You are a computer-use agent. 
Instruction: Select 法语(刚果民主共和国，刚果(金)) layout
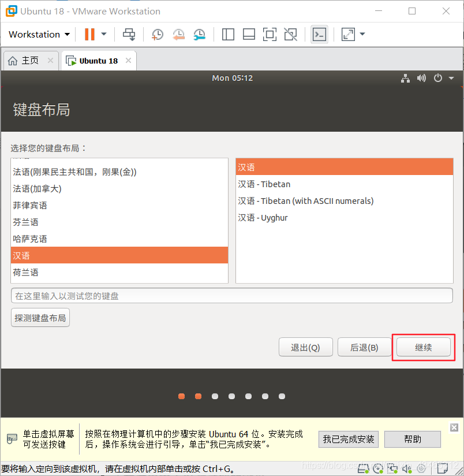click(x=119, y=172)
